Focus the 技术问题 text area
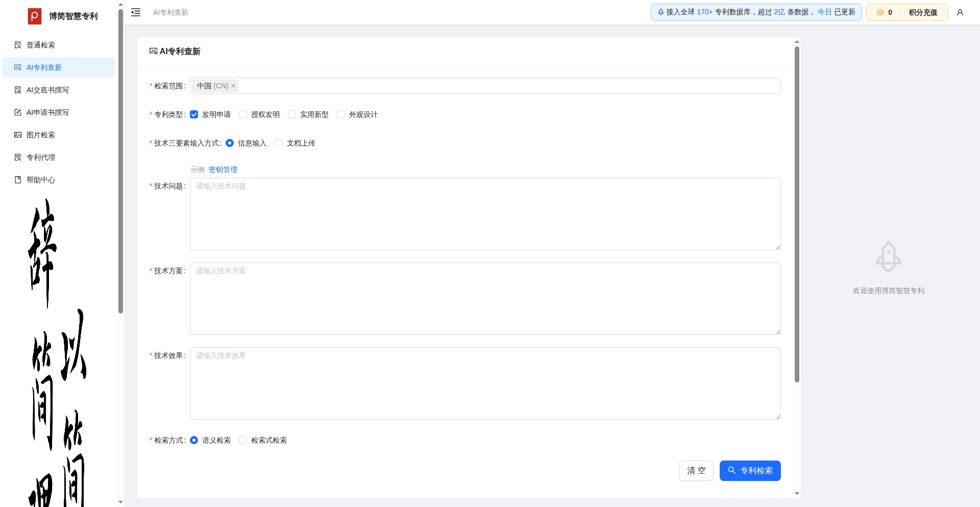 click(x=485, y=214)
